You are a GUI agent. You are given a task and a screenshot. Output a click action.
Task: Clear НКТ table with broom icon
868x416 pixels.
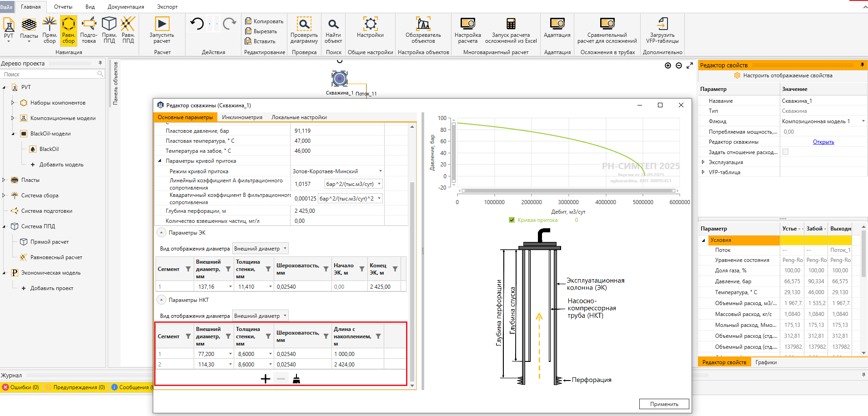(x=296, y=379)
